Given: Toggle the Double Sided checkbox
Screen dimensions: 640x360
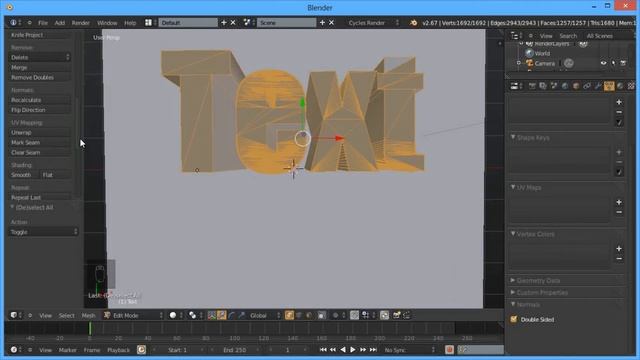Looking at the screenshot, I should point(514,320).
